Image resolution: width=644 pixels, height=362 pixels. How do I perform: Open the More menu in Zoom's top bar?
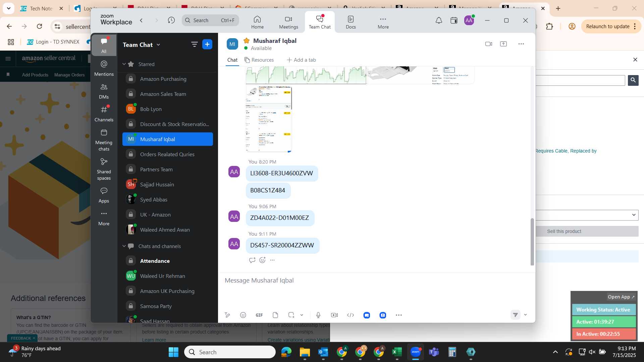point(383,22)
